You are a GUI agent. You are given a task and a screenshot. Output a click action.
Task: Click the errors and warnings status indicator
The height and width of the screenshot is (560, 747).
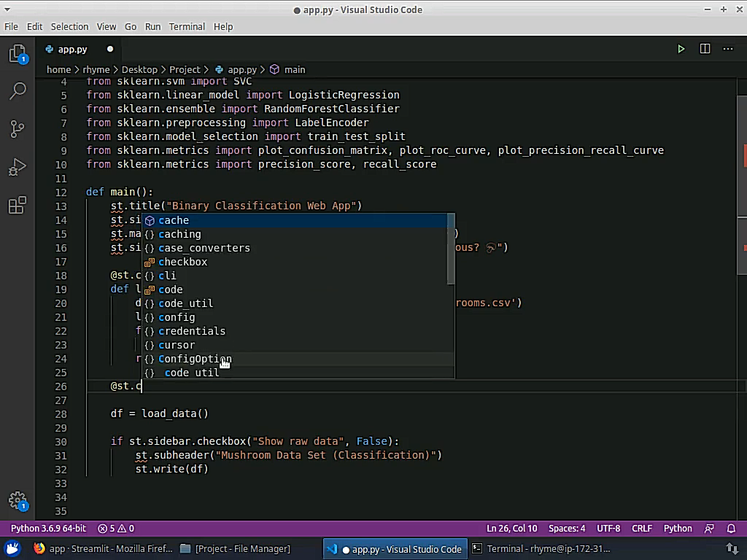click(116, 529)
